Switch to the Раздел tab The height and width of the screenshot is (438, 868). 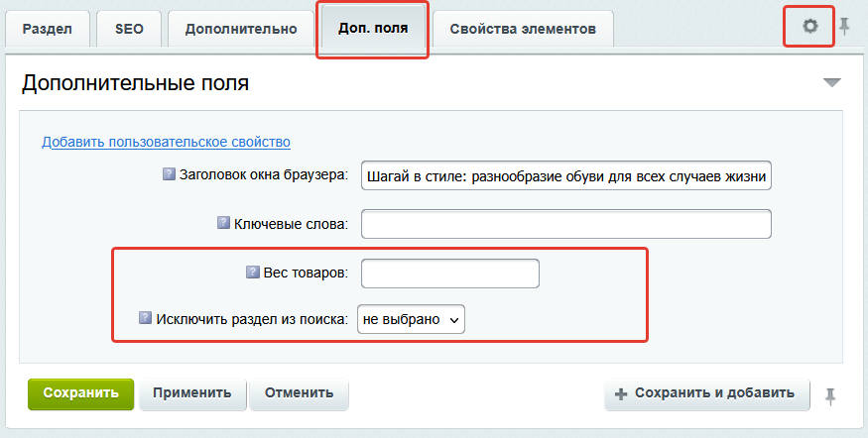point(47,29)
